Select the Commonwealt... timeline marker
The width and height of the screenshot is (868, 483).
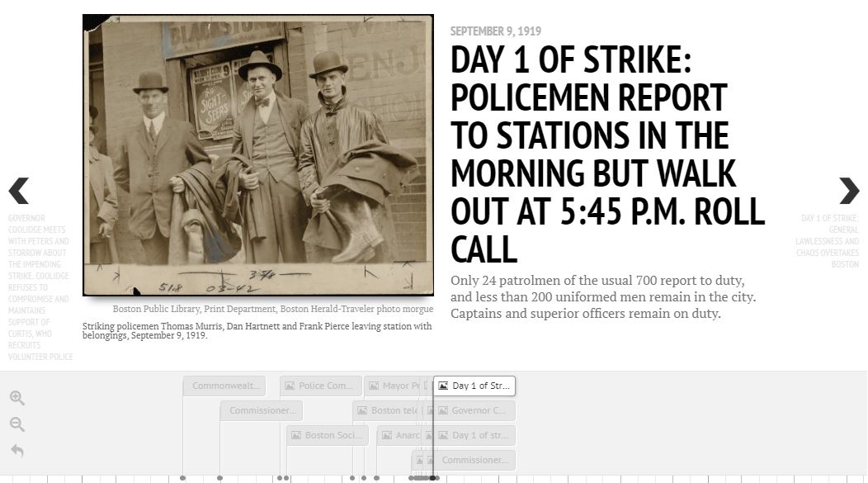click(224, 386)
